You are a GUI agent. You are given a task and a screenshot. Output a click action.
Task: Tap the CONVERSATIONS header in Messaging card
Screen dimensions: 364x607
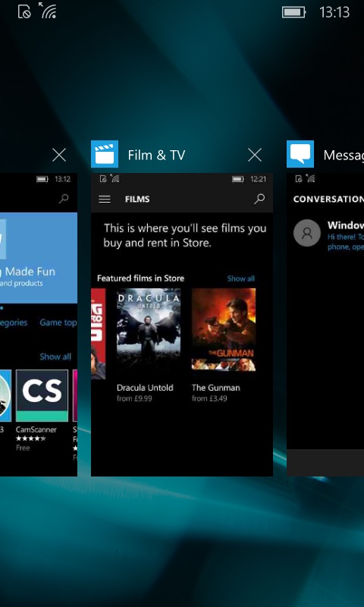(328, 200)
